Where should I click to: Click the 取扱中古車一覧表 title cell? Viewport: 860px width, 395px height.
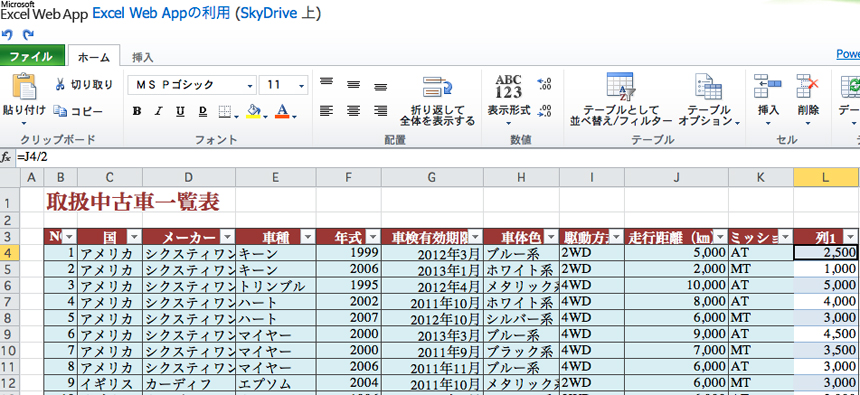[x=133, y=202]
